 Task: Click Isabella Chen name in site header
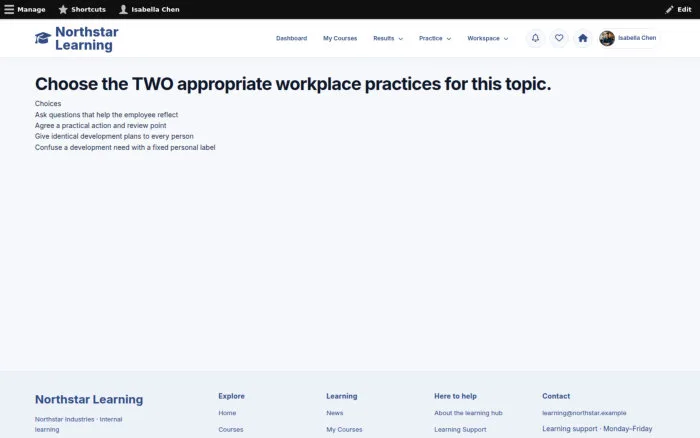tap(637, 38)
